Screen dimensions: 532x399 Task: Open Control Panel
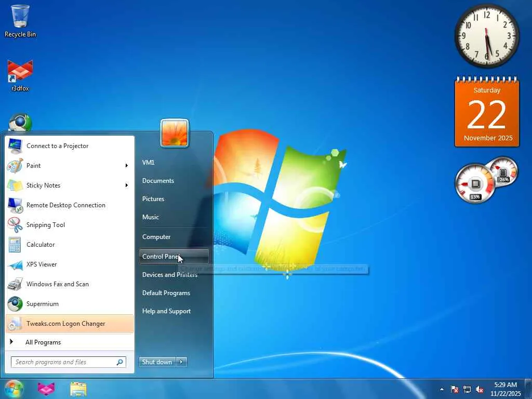pos(174,257)
